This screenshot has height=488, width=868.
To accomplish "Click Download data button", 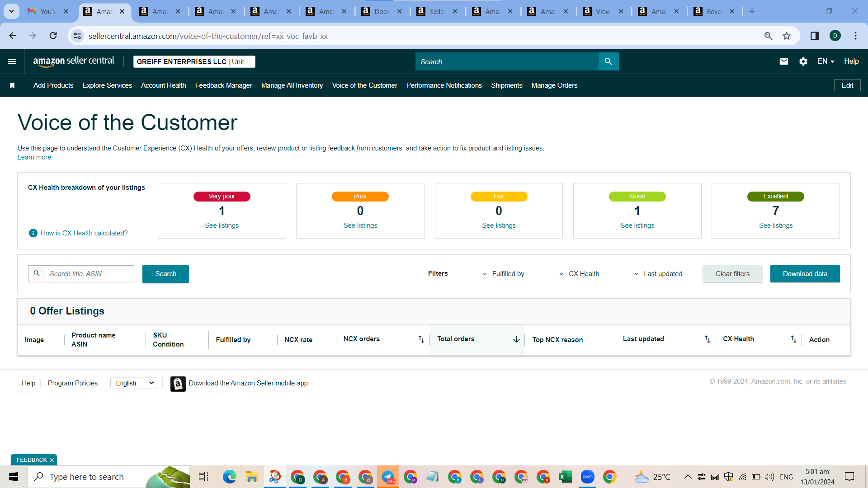I will (805, 274).
